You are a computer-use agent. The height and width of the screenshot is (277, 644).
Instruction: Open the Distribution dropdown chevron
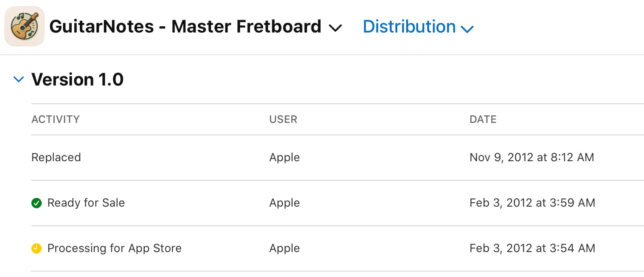tap(467, 29)
